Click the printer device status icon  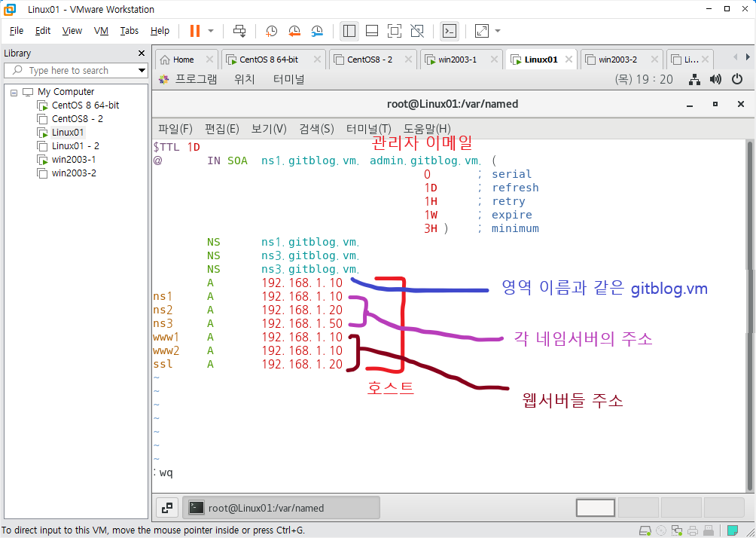693,530
